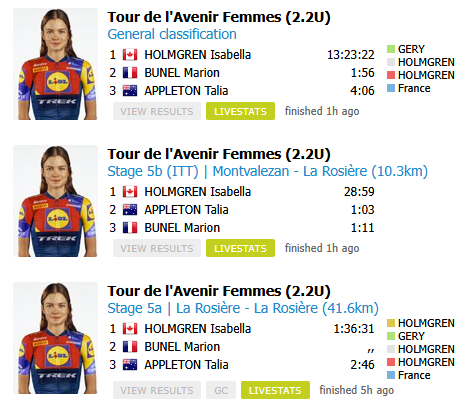Click yellow HOLMGREN jersey swatch in Stage 5a
The image size is (470, 413).
(x=391, y=323)
